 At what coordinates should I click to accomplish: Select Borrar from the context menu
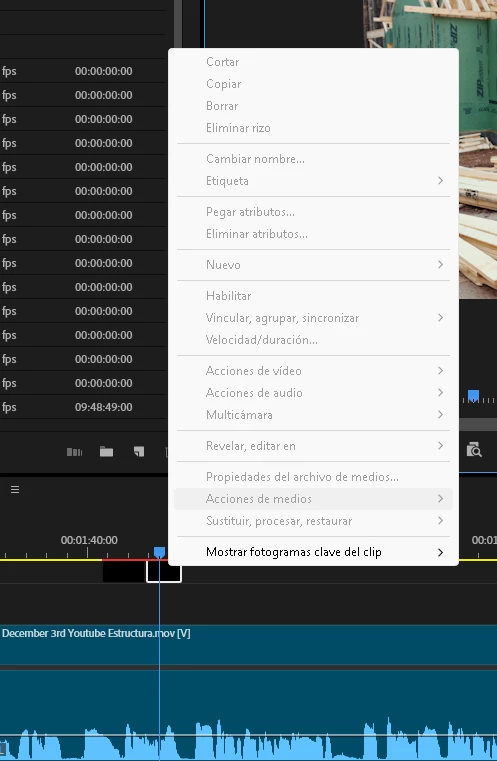pyautogui.click(x=313, y=106)
